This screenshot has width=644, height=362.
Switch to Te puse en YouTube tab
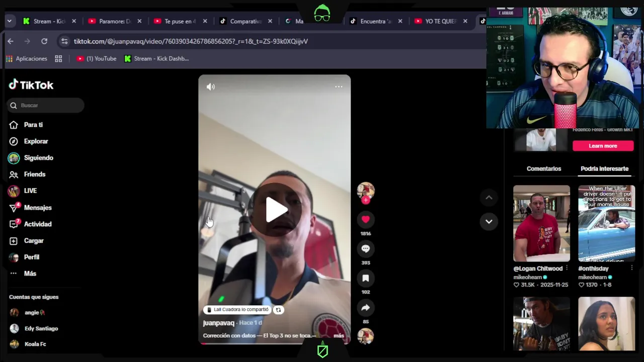[x=180, y=21]
